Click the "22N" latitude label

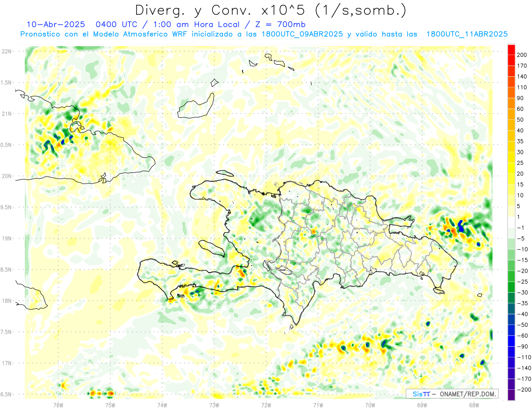7,51
